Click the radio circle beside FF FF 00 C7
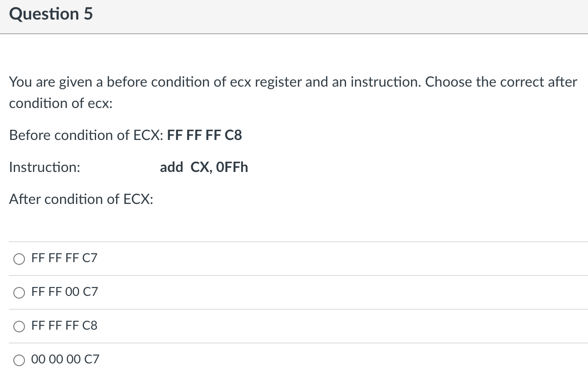This screenshot has height=375, width=588. point(19,292)
